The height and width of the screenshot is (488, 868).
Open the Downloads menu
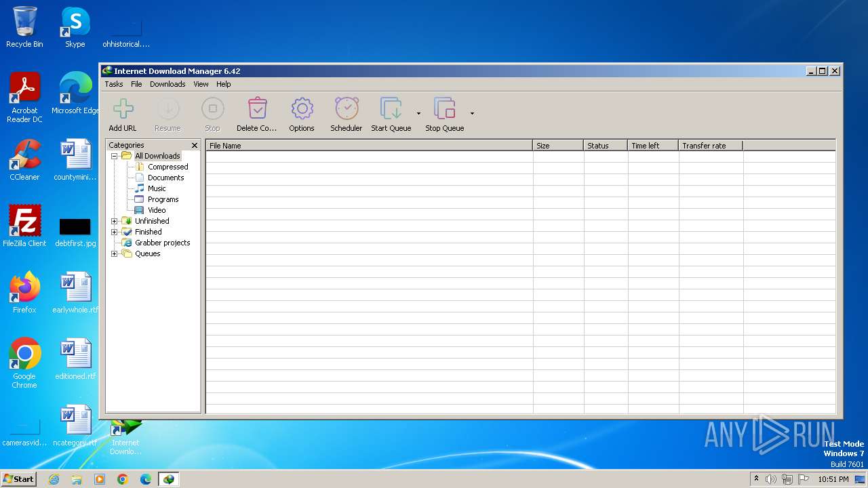pos(167,84)
